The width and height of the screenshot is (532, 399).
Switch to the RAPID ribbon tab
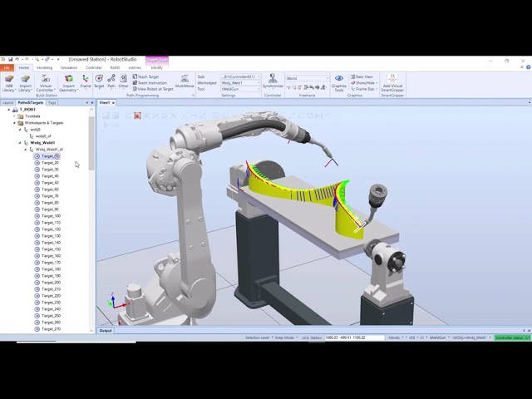[x=115, y=68]
